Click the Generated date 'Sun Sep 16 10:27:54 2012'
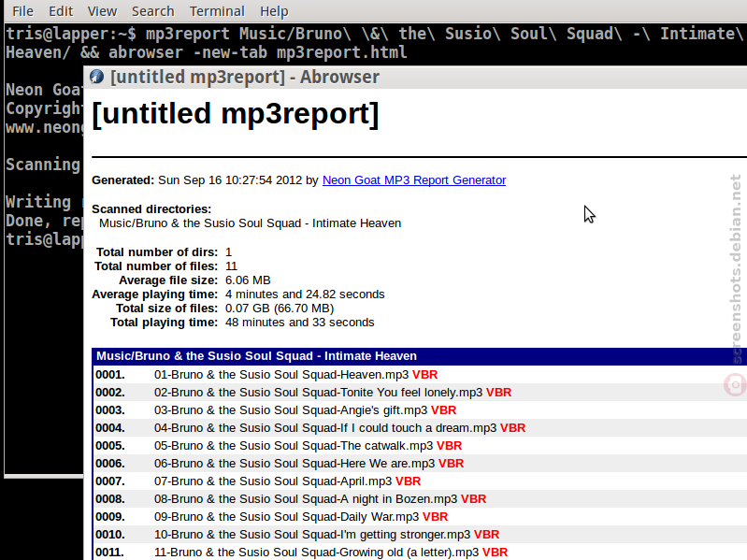747x560 pixels. click(x=230, y=180)
